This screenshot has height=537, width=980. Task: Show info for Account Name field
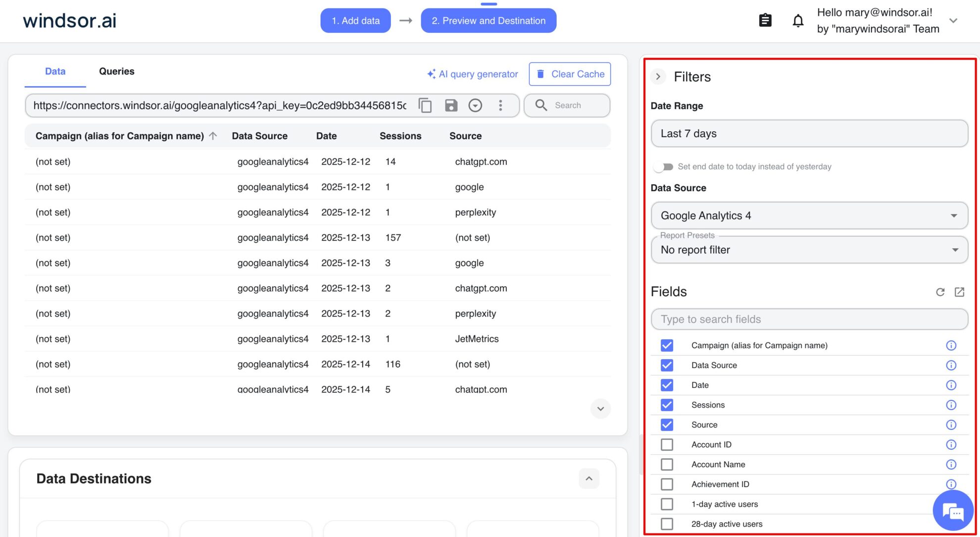pos(951,464)
